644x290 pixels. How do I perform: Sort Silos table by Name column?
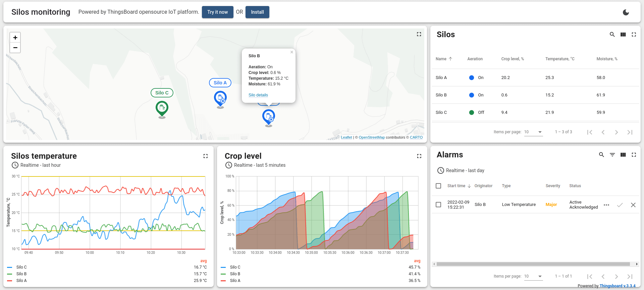point(441,59)
